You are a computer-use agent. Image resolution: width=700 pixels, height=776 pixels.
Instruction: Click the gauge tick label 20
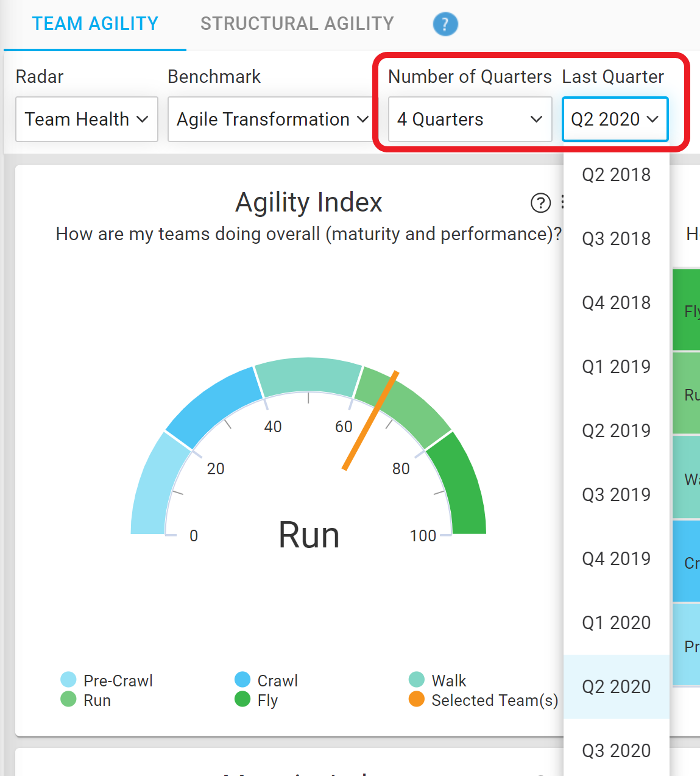tap(216, 469)
